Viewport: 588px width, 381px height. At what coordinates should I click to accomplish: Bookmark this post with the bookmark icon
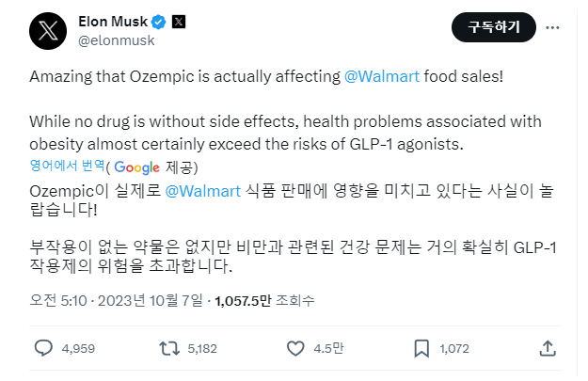[421, 348]
